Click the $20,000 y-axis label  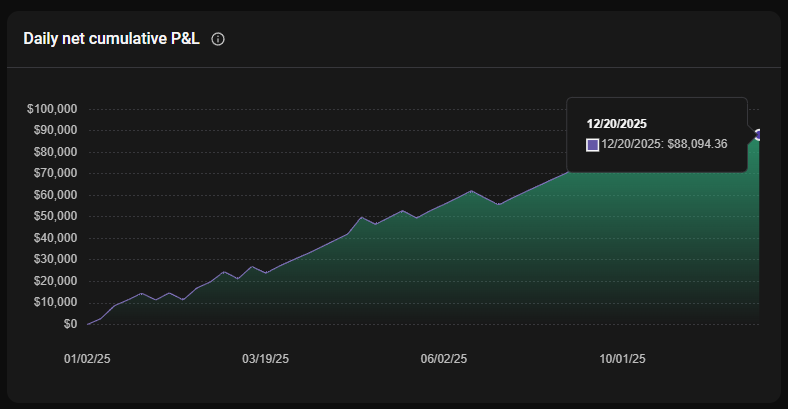coord(55,281)
